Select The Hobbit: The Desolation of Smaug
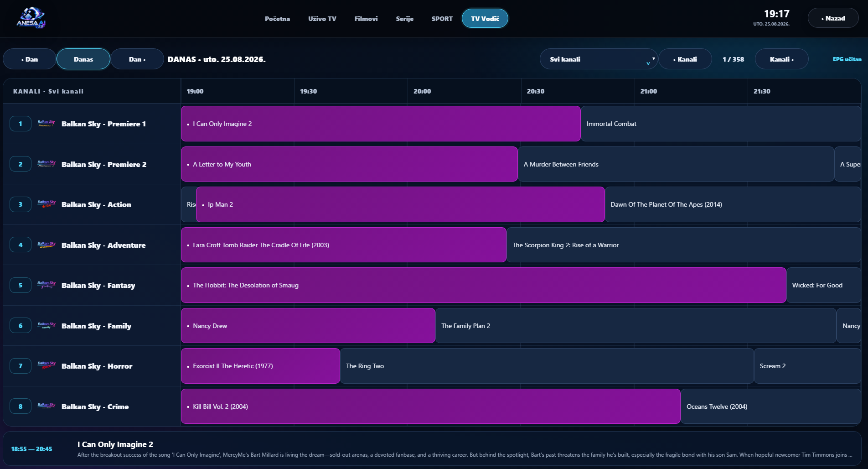The width and height of the screenshot is (868, 469). [x=484, y=285]
